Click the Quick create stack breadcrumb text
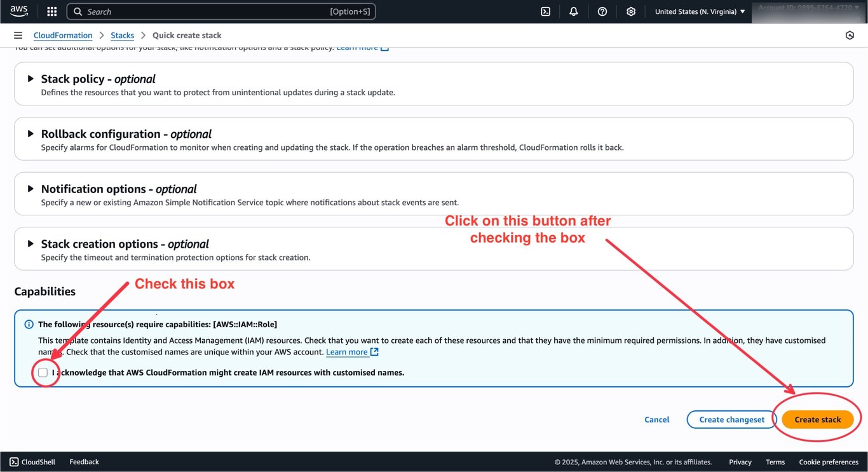The height and width of the screenshot is (472, 868). point(187,36)
